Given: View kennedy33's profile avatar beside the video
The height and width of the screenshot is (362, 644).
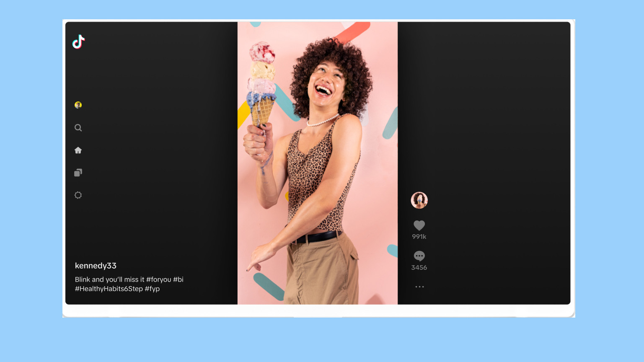Looking at the screenshot, I should tap(419, 200).
